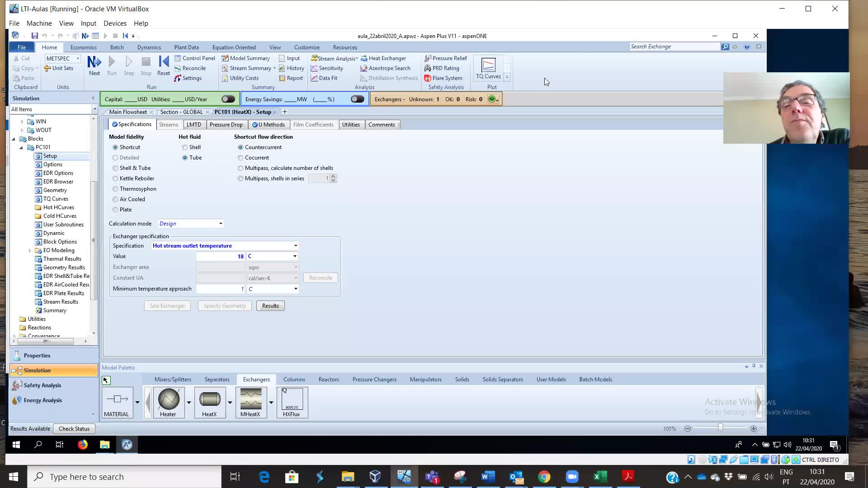Open the Value unit dropdown
868x488 pixels.
tap(295, 256)
